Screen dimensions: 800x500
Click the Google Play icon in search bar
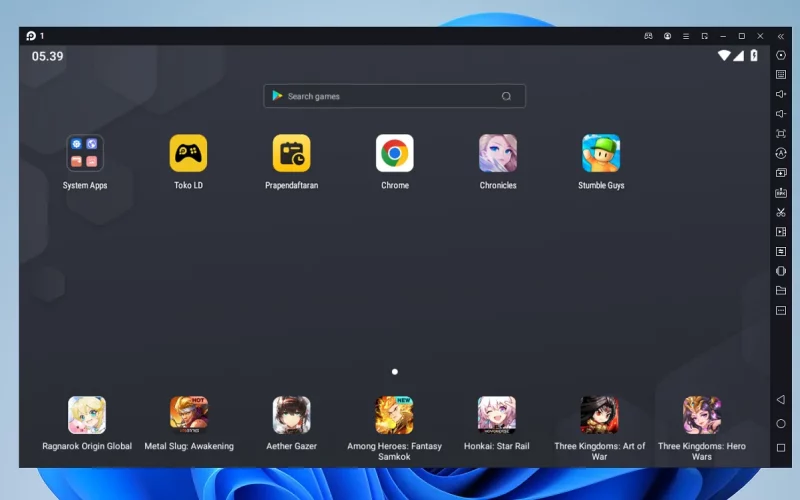(x=277, y=95)
